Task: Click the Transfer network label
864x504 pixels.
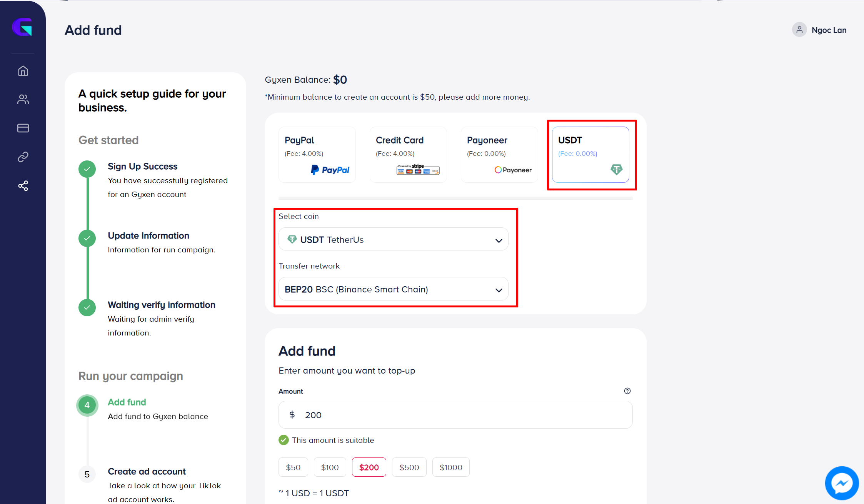Action: pyautogui.click(x=309, y=266)
